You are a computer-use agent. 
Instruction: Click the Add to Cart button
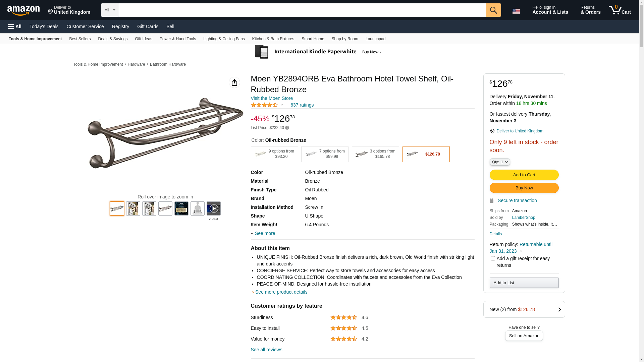(524, 175)
